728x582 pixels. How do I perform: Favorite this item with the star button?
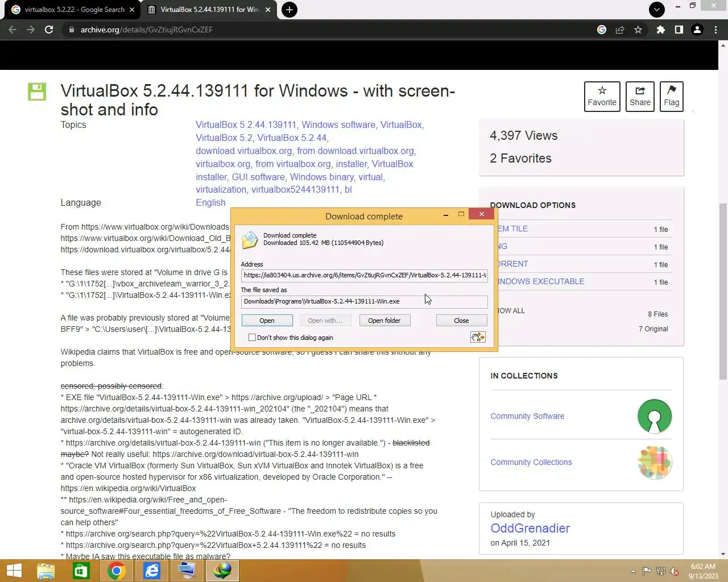pos(602,96)
